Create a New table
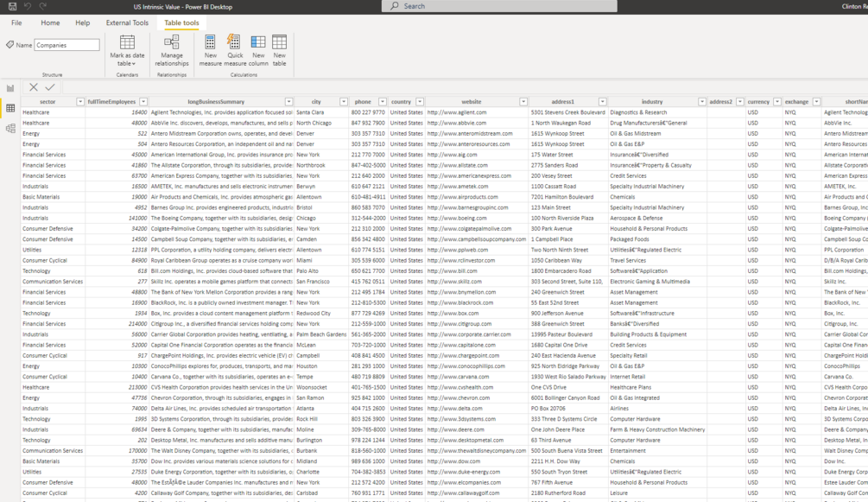The width and height of the screenshot is (868, 502). click(x=280, y=51)
